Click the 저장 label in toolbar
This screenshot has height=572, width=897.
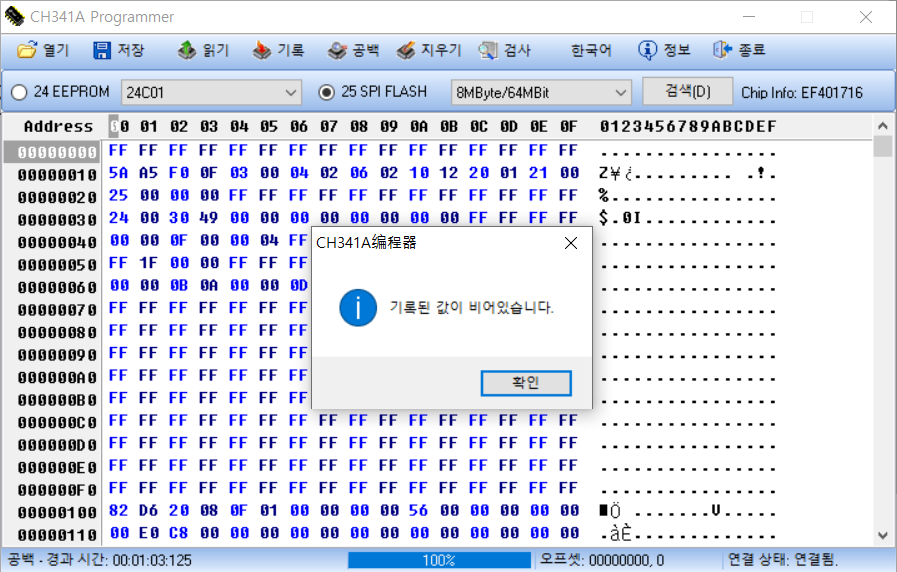[130, 50]
